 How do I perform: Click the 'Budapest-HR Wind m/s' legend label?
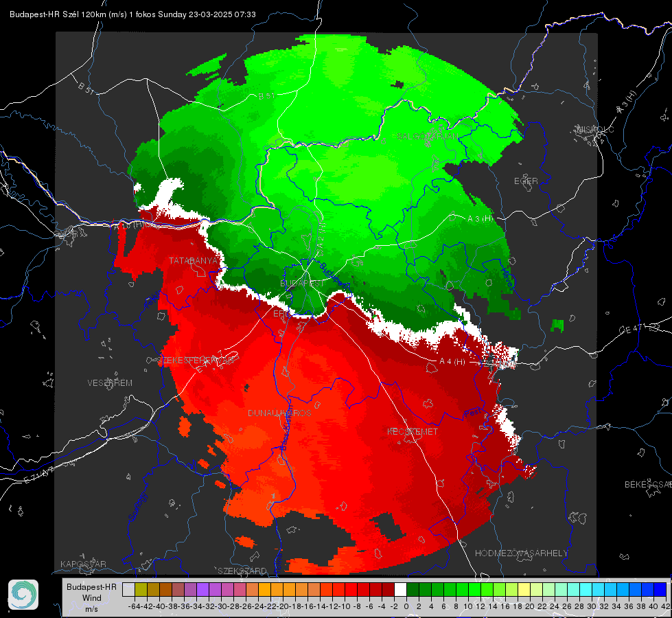92,598
